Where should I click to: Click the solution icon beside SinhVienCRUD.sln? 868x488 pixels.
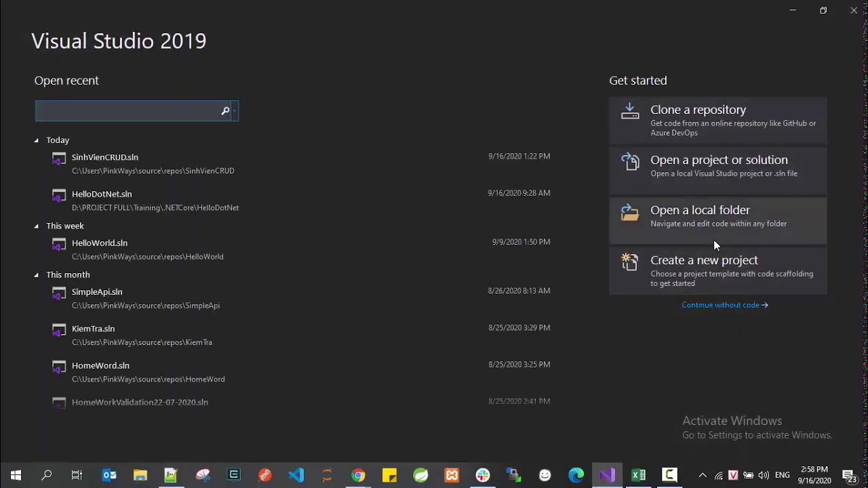pyautogui.click(x=59, y=159)
